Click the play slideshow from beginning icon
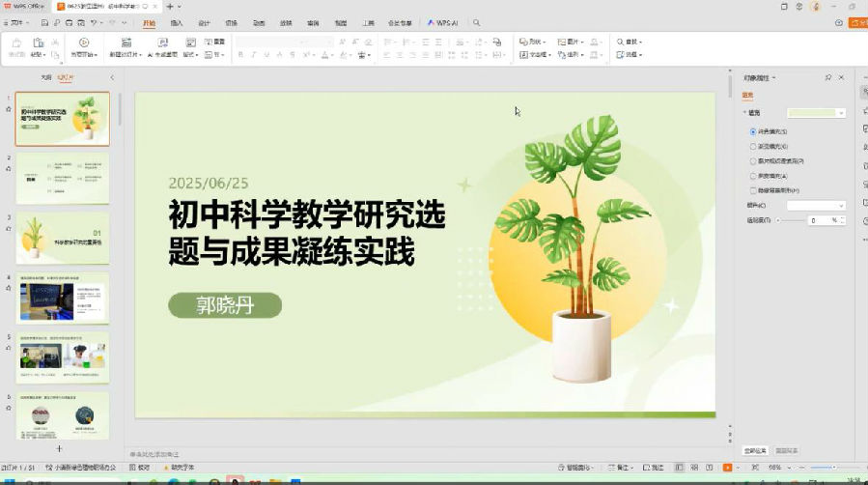868x485 pixels. point(84,43)
